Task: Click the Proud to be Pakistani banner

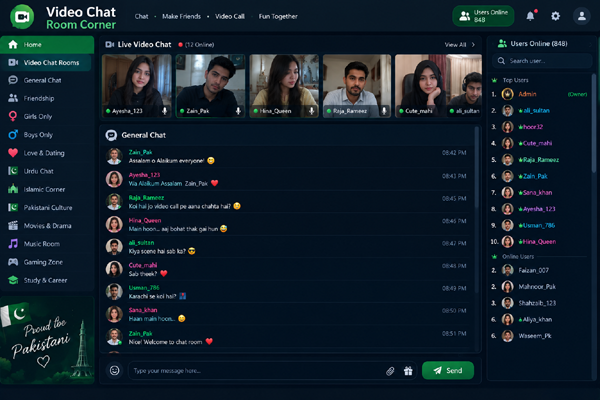Action: click(47, 340)
